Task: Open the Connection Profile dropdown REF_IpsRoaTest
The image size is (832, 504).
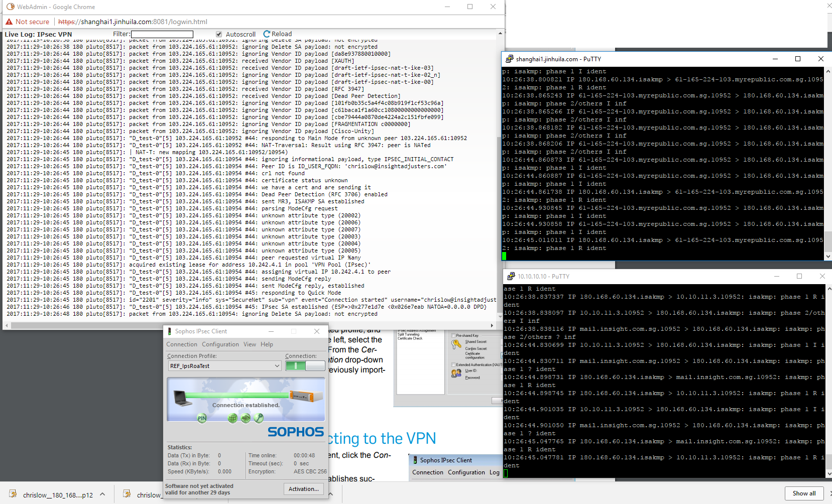Action: [x=224, y=366]
